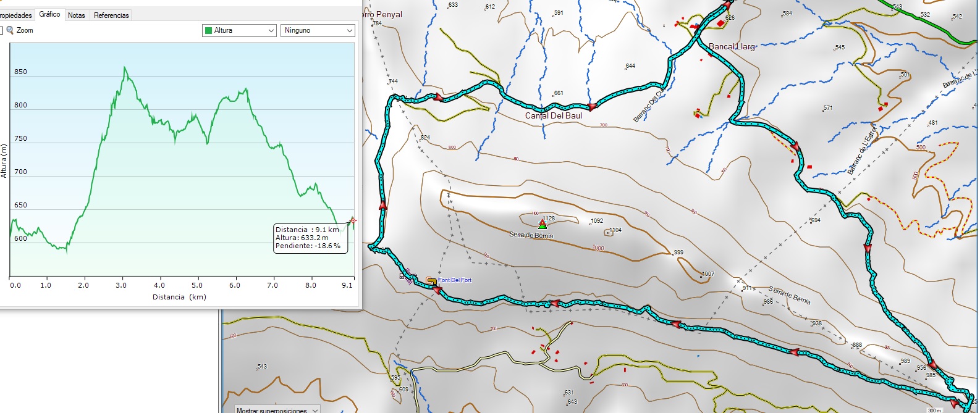Click the purple hatched symbol left of Font Del Fort

(408, 279)
